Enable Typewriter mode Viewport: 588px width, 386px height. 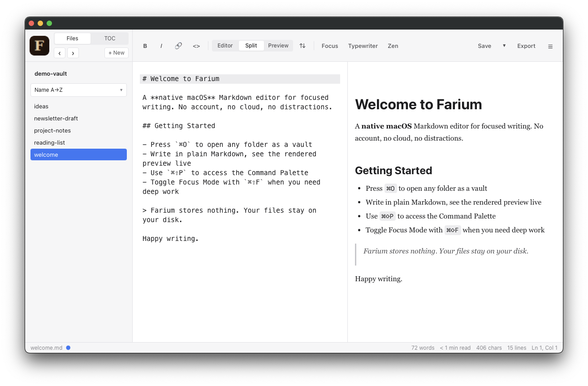tap(363, 46)
